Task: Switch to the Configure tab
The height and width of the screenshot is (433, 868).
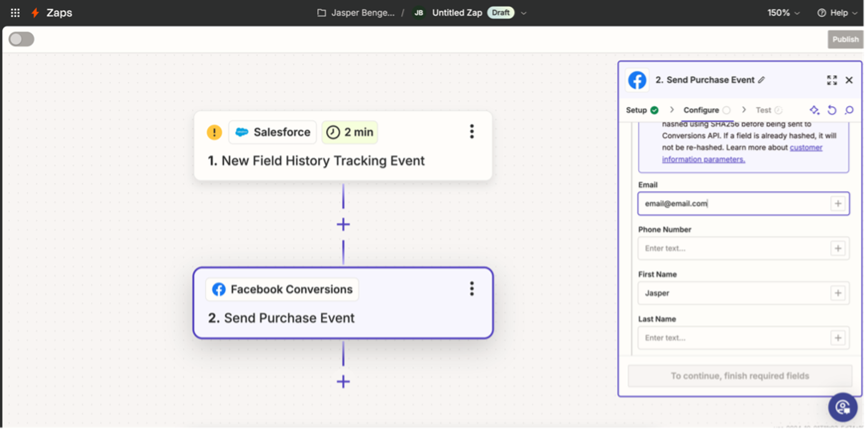Action: click(x=706, y=110)
